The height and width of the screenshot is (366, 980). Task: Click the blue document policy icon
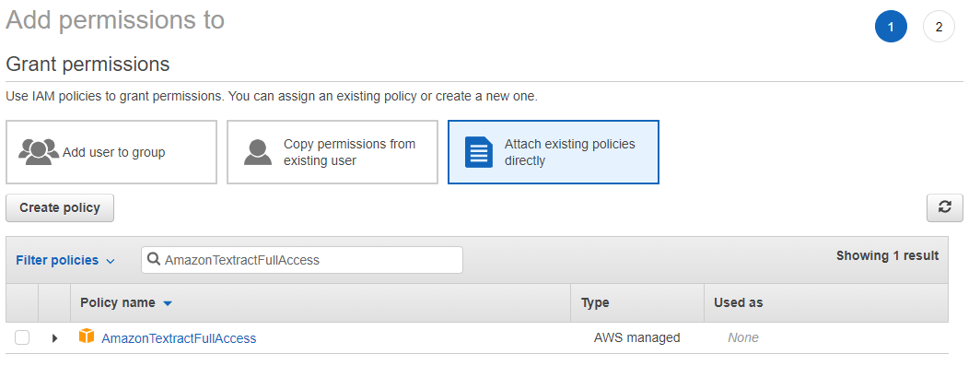[479, 152]
